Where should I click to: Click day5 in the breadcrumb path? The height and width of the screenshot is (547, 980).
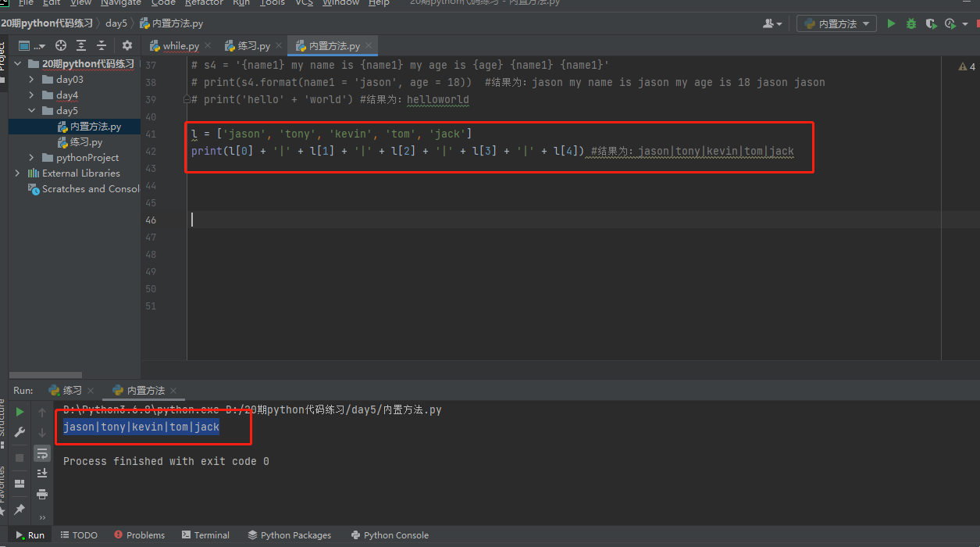click(116, 23)
